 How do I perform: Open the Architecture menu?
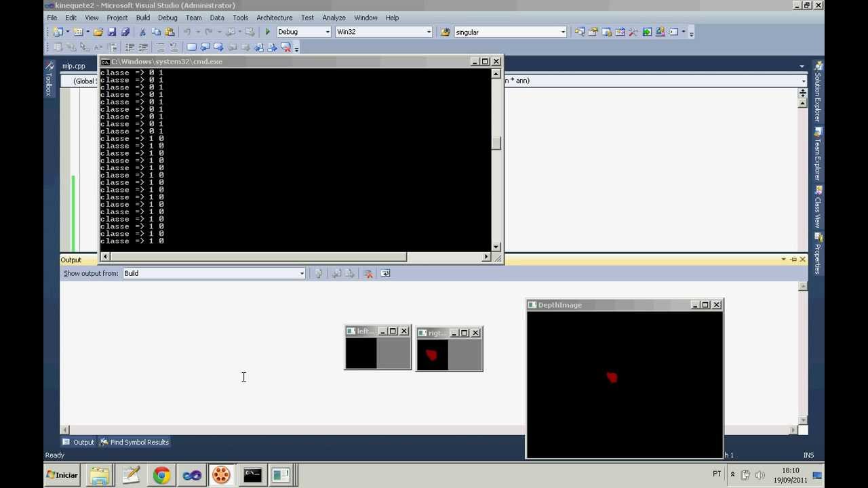(275, 18)
